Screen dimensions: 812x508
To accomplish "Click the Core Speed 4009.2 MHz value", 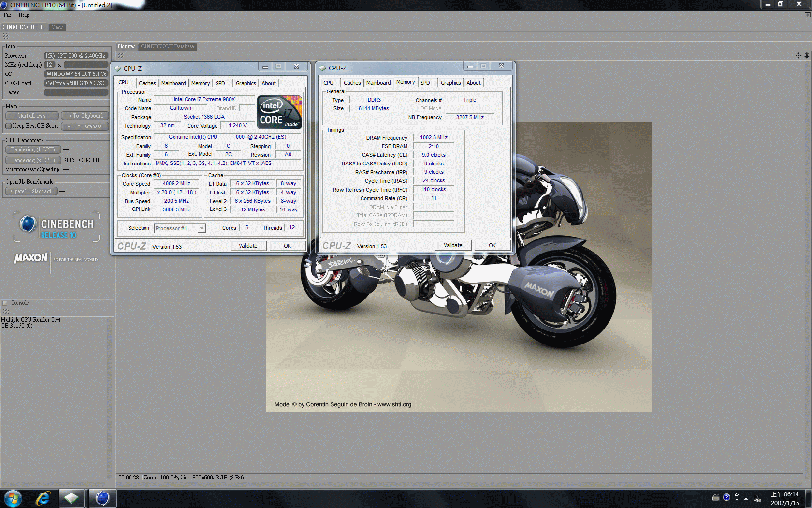I will [176, 184].
